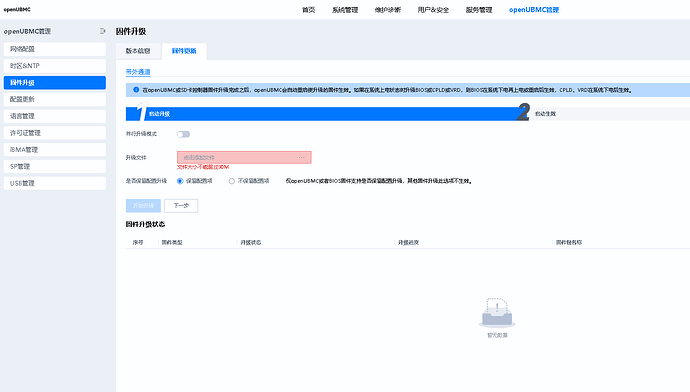The image size is (690, 392).
Task: Click the 开始升级 button
Action: pos(143,205)
